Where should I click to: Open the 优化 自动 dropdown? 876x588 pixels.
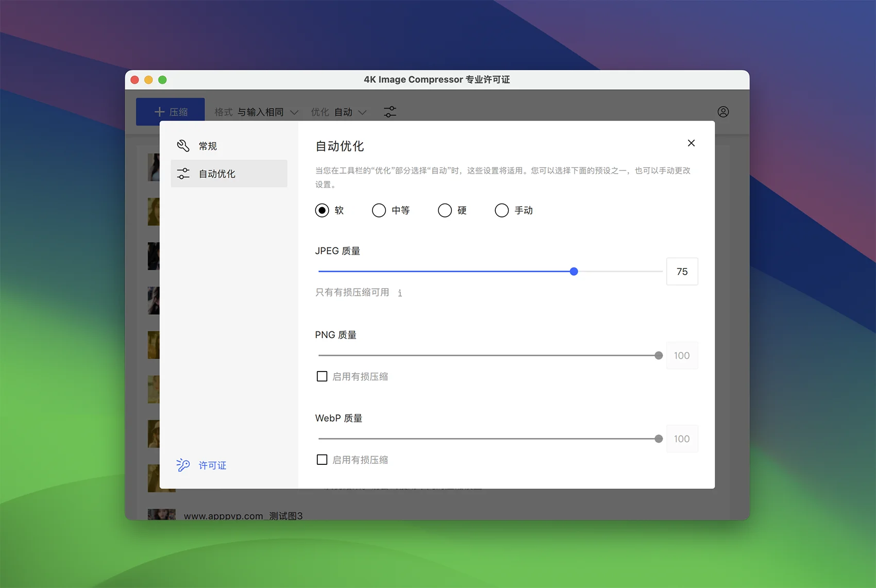[339, 112]
